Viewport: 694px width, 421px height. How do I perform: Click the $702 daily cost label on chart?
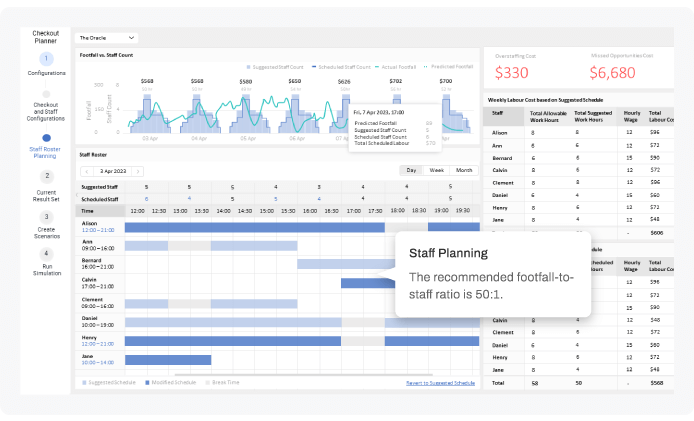point(396,81)
